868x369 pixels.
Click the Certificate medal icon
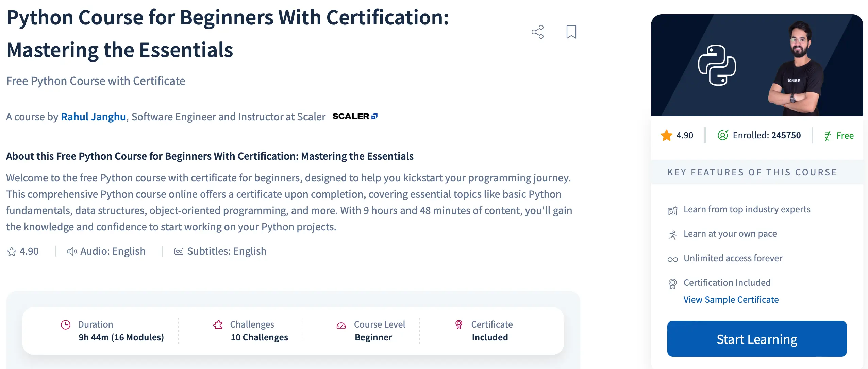[458, 324]
